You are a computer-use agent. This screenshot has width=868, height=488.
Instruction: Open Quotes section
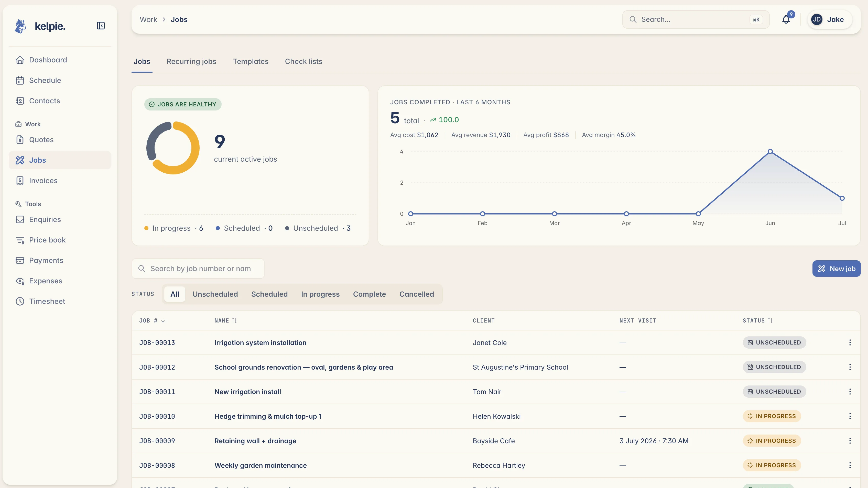[x=60, y=140]
